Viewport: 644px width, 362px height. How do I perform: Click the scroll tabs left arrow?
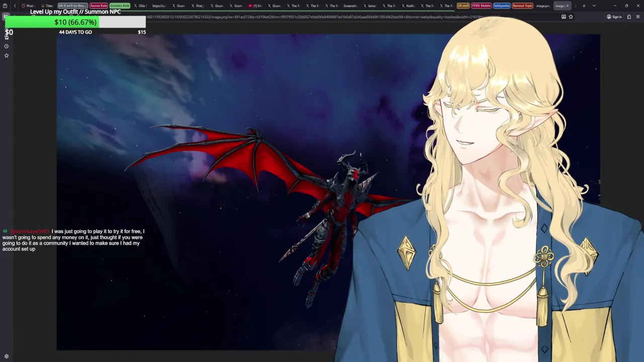coord(15,6)
